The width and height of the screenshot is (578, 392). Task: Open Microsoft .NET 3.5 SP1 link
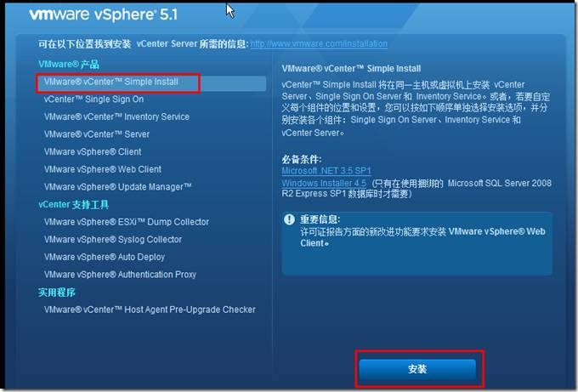326,171
